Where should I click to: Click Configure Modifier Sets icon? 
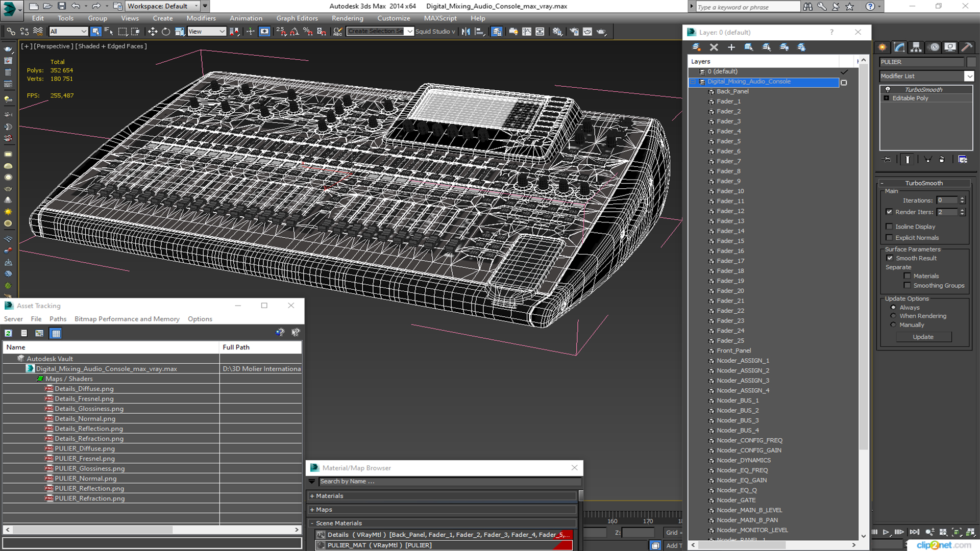click(963, 160)
